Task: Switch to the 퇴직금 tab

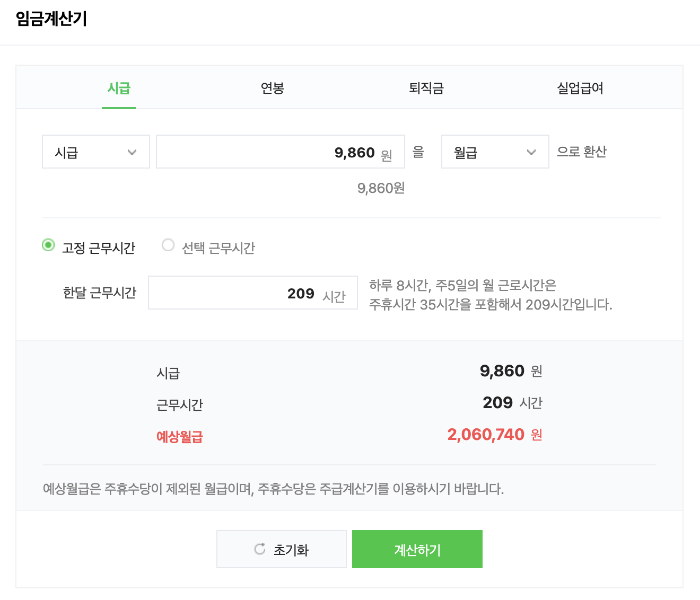Action: 426,88
